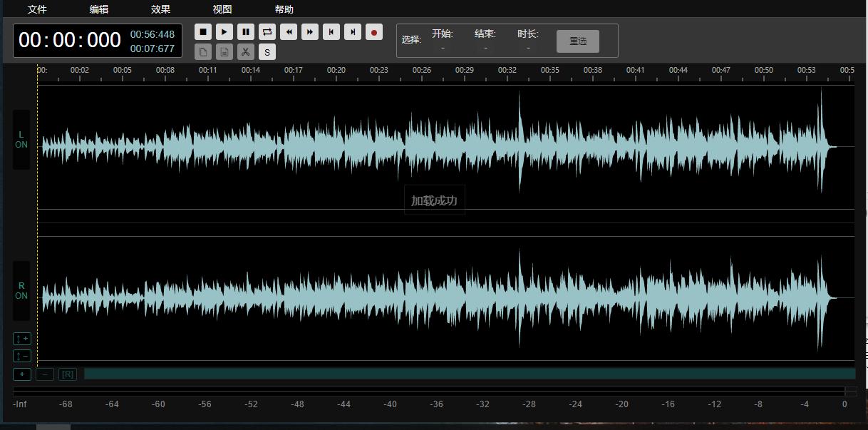
Task: Click the record button
Action: (373, 32)
